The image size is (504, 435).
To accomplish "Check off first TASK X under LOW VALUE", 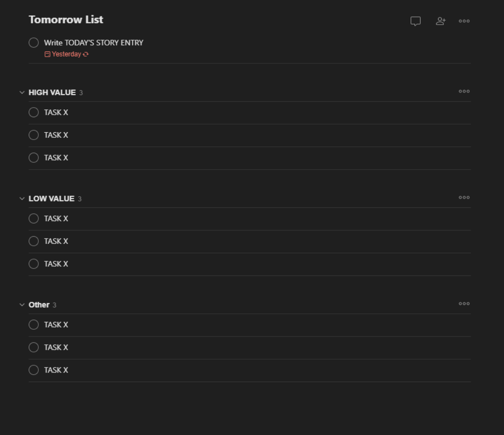I will pos(34,218).
